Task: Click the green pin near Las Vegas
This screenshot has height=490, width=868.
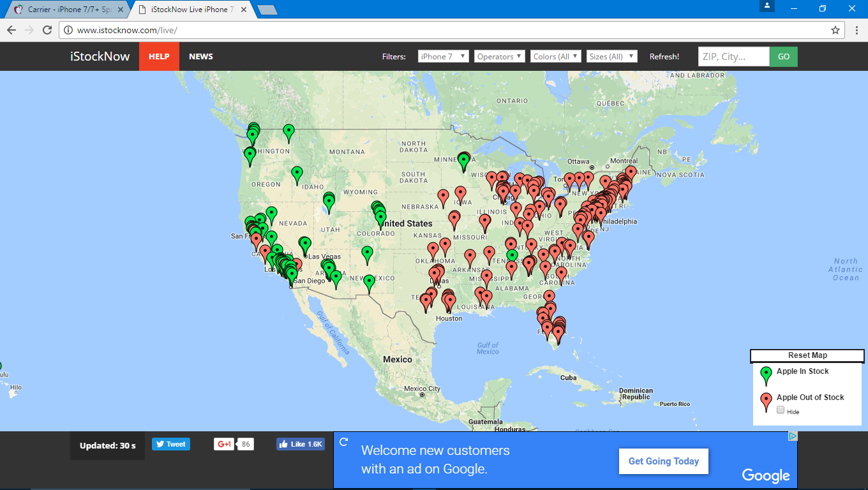Action: (305, 244)
